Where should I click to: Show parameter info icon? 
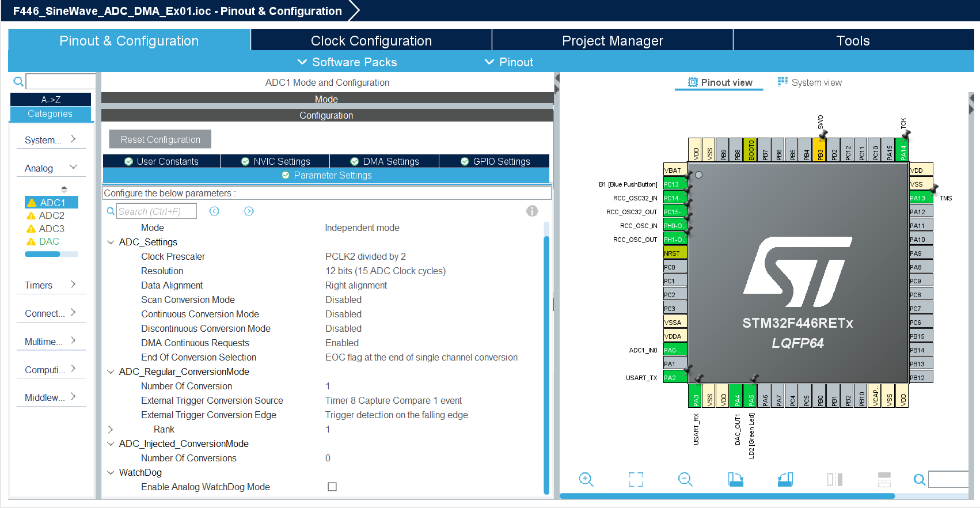pyautogui.click(x=532, y=211)
